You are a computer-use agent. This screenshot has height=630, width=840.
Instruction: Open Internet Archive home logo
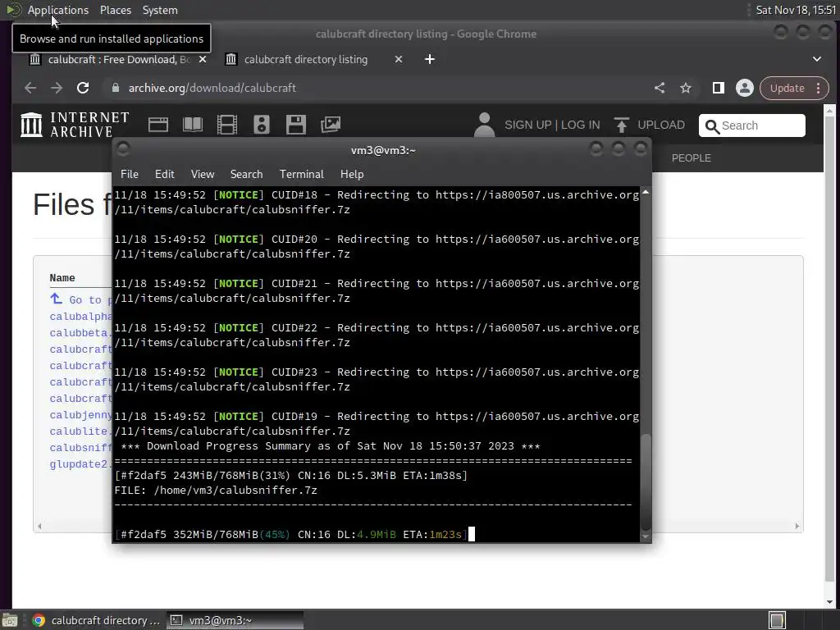[75, 125]
